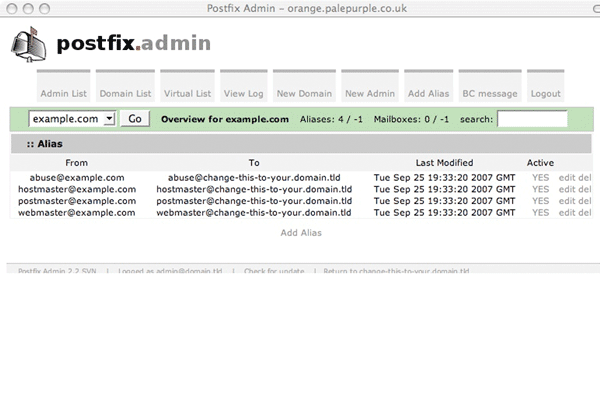Expand the example.com domain dropdown

point(73,119)
